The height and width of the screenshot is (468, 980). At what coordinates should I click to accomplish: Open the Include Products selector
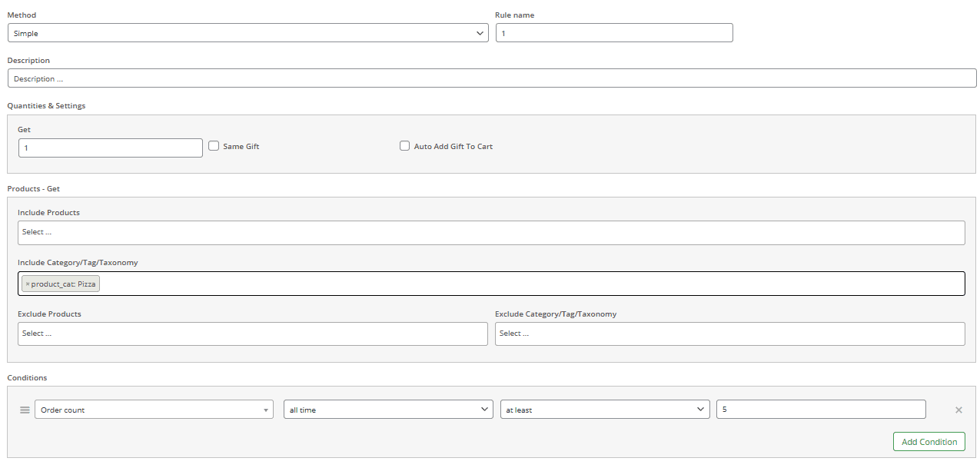pyautogui.click(x=491, y=233)
